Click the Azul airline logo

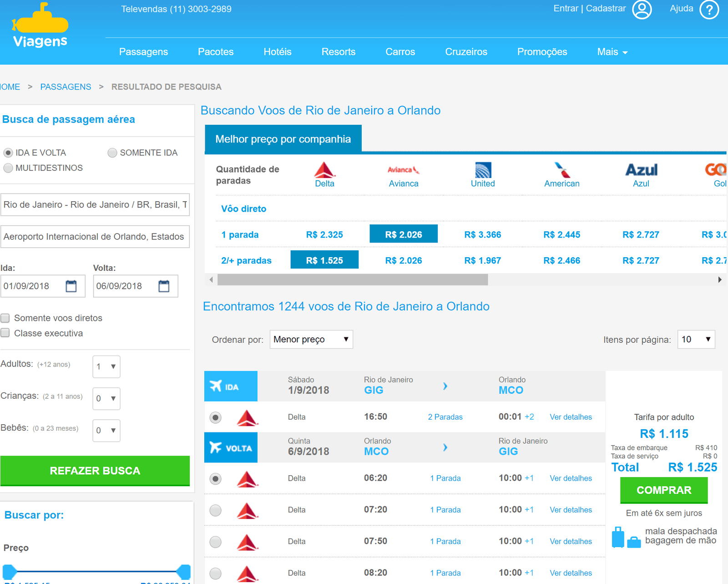point(641,170)
